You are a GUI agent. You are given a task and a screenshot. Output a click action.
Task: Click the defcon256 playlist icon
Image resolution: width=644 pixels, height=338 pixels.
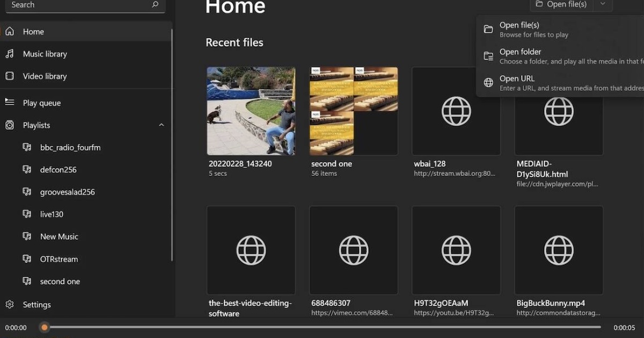click(27, 170)
